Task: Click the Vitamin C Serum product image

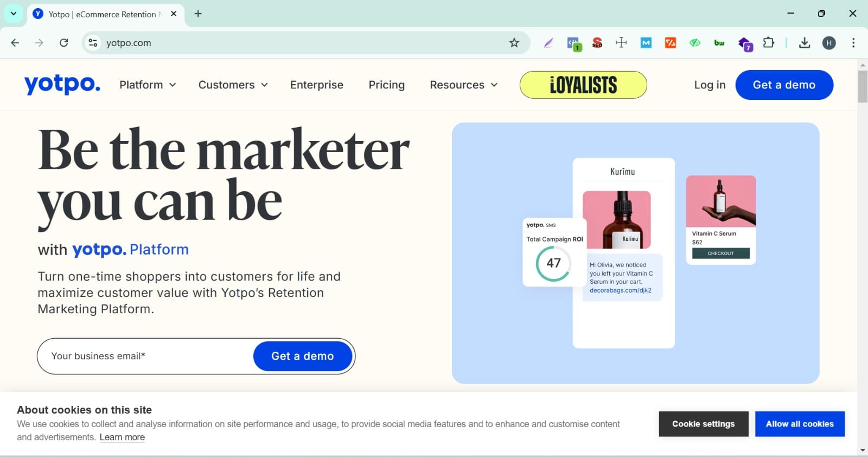Action: pyautogui.click(x=720, y=201)
